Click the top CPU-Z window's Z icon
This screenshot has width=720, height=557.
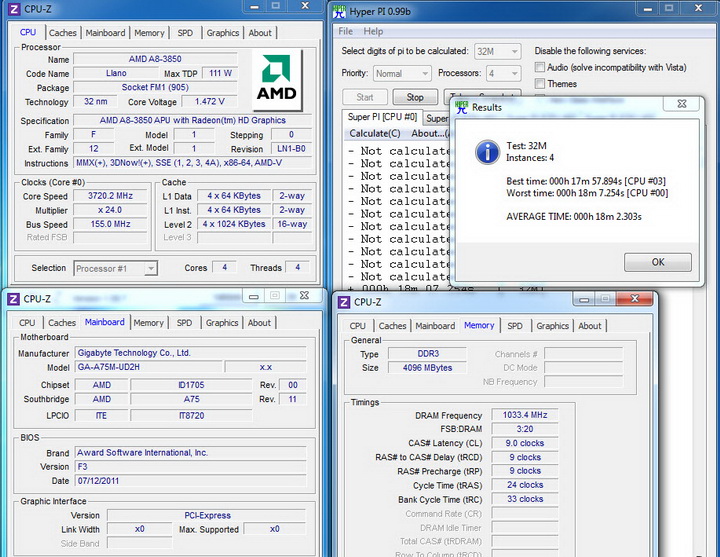click(14, 8)
